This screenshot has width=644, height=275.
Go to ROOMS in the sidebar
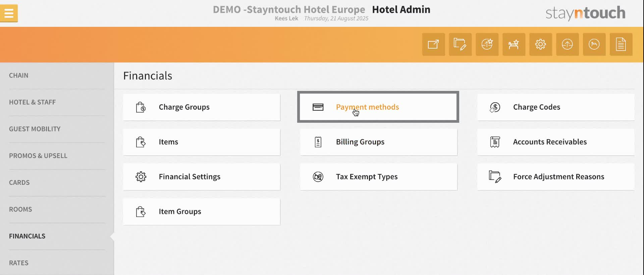pyautogui.click(x=20, y=210)
